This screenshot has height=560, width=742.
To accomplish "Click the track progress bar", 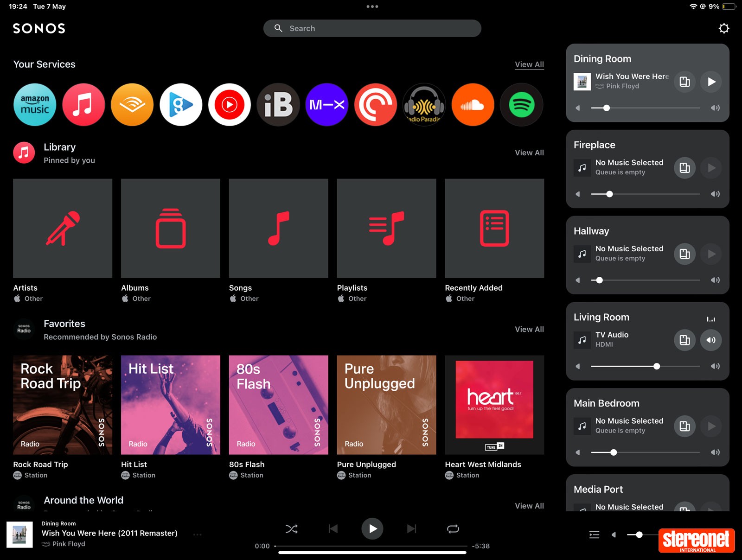I will (x=372, y=546).
